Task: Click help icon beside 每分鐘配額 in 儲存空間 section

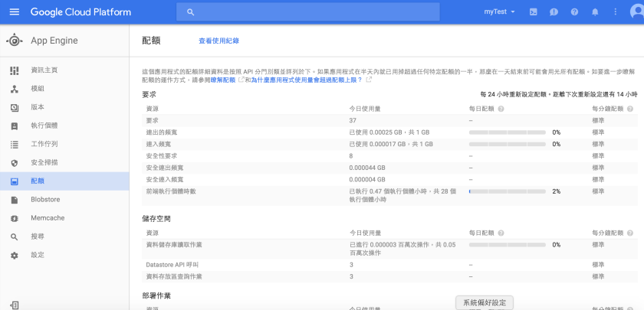Action: [630, 233]
